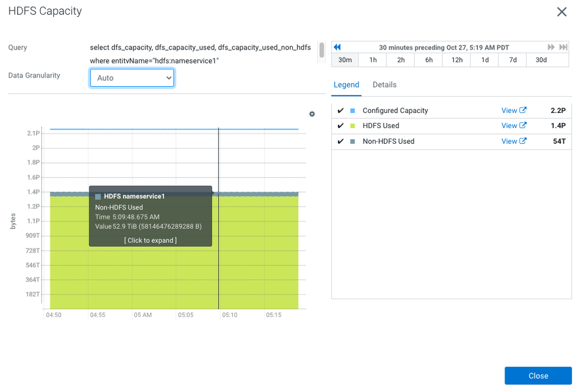Click View link for HDFS Used
582x392 pixels.
509,126
